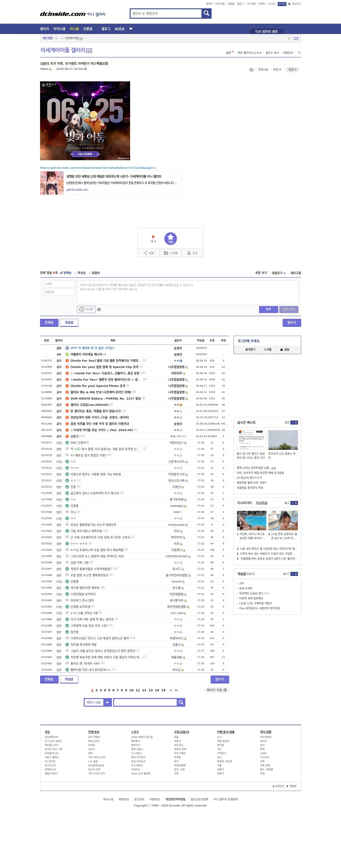The height and width of the screenshot is (868, 341).
Task: Click the 등록+추천 button
Action: click(x=289, y=309)
